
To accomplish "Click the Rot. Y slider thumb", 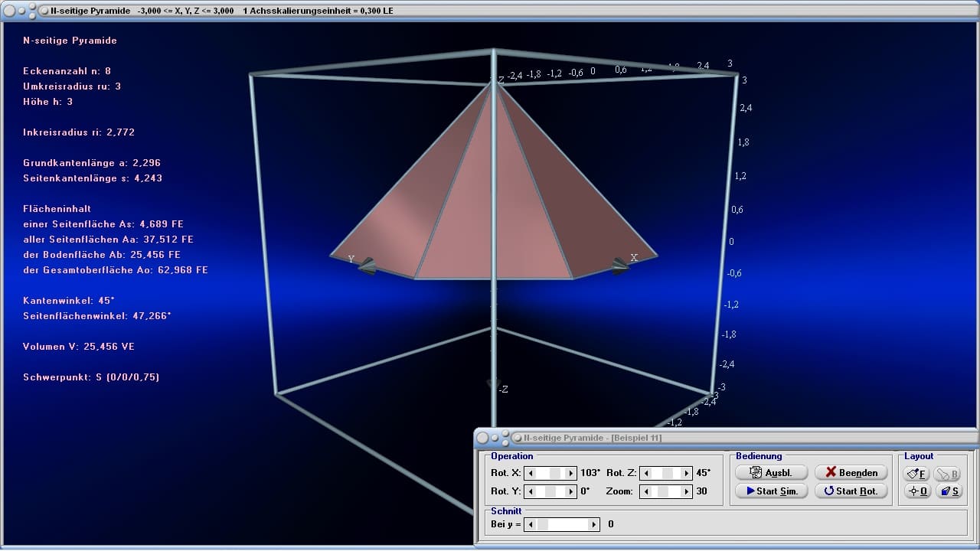I will coord(550,491).
